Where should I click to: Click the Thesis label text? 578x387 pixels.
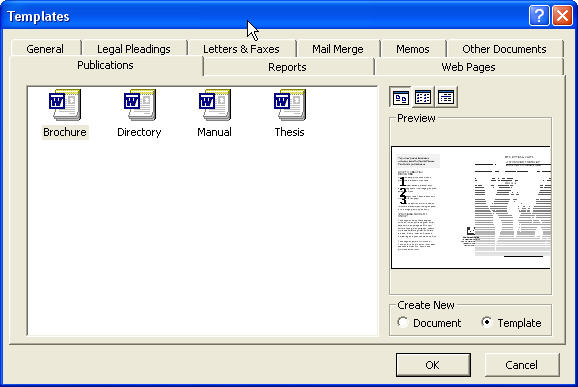[290, 132]
